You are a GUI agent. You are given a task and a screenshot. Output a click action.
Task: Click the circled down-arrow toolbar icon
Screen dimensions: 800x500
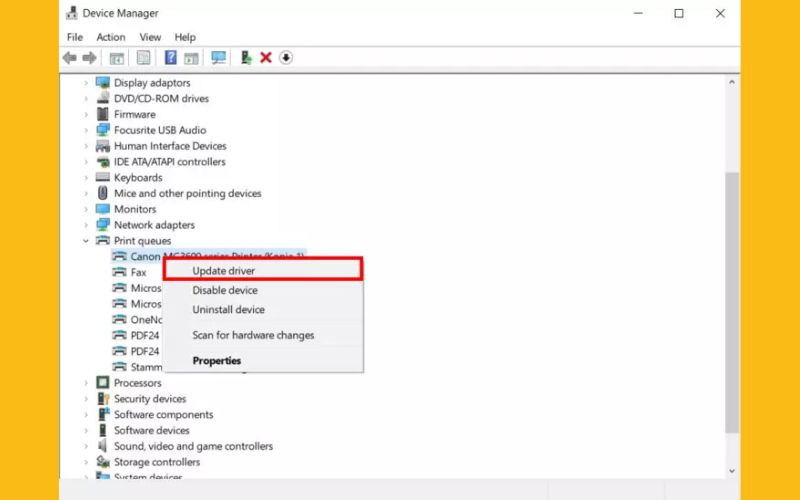coord(286,58)
